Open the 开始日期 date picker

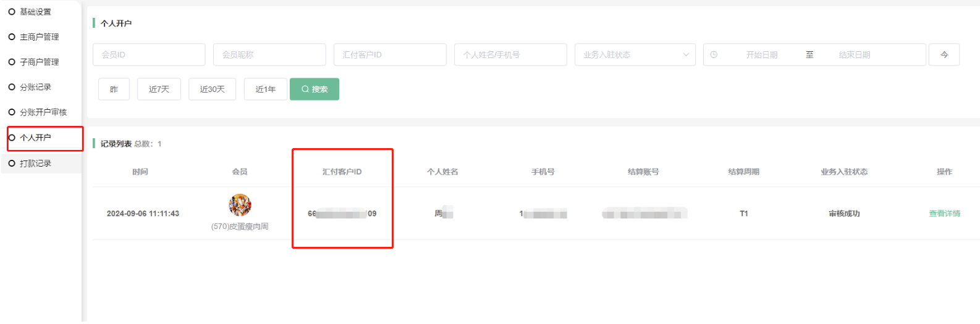[x=761, y=55]
